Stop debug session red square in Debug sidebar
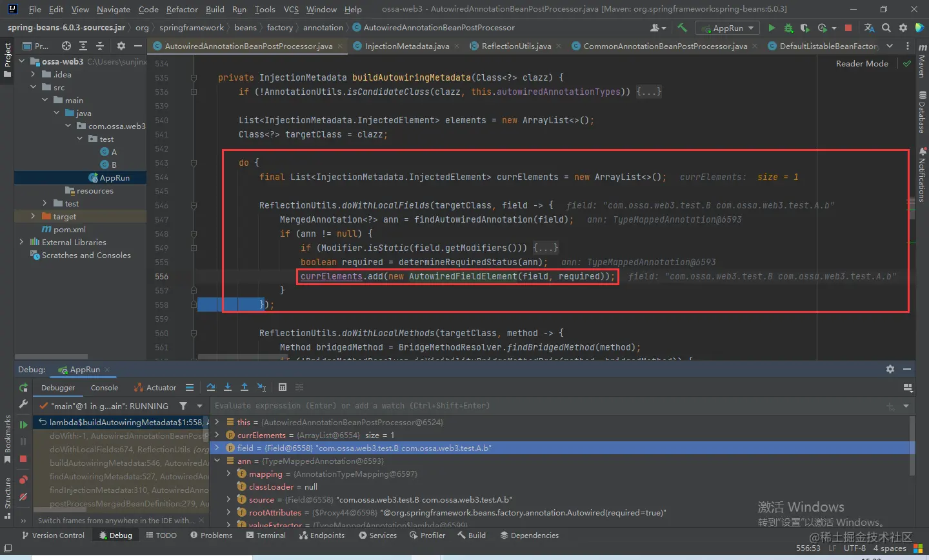Image resolution: width=929 pixels, height=560 pixels. tap(23, 459)
